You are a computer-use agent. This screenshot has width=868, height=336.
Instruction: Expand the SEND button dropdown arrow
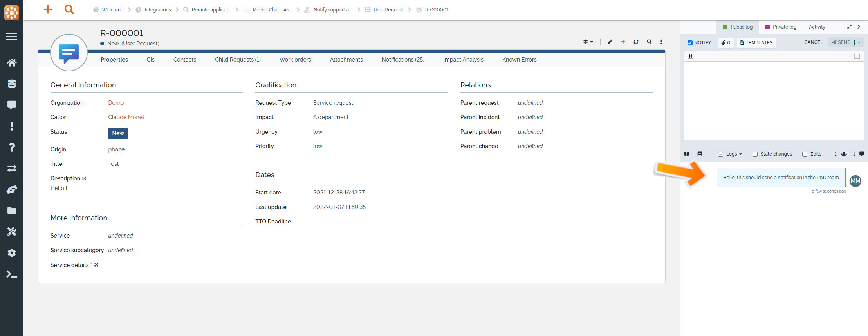point(859,42)
